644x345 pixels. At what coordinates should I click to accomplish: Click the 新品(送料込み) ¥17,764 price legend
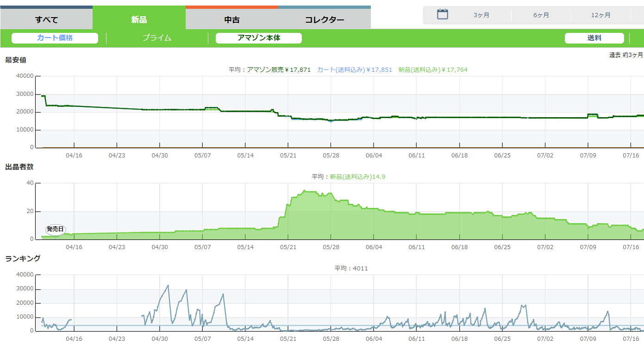pos(433,70)
